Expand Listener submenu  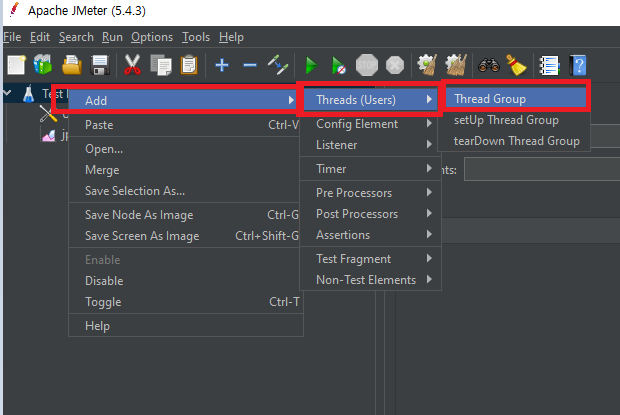(370, 145)
